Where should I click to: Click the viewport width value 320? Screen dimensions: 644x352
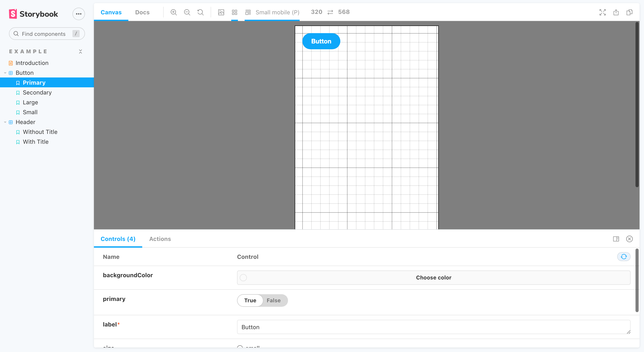(316, 12)
